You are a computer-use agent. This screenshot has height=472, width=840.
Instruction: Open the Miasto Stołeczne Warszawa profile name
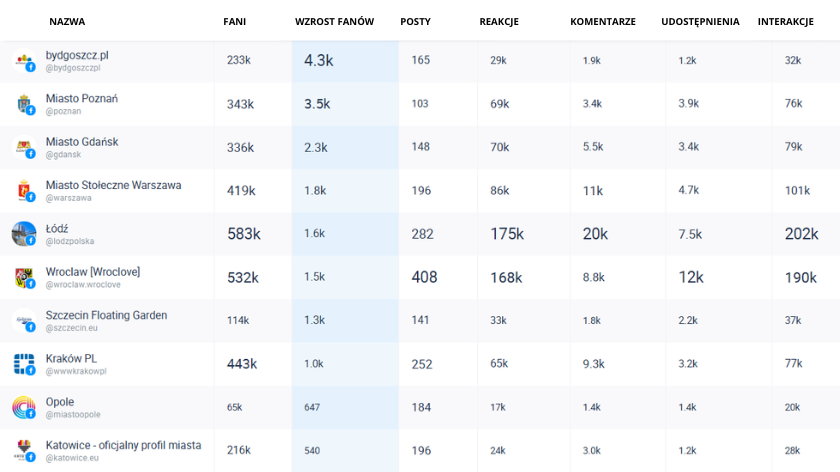click(113, 185)
